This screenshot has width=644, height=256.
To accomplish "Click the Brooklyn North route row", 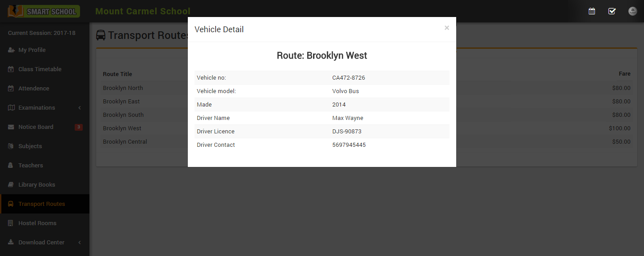I will 123,88.
